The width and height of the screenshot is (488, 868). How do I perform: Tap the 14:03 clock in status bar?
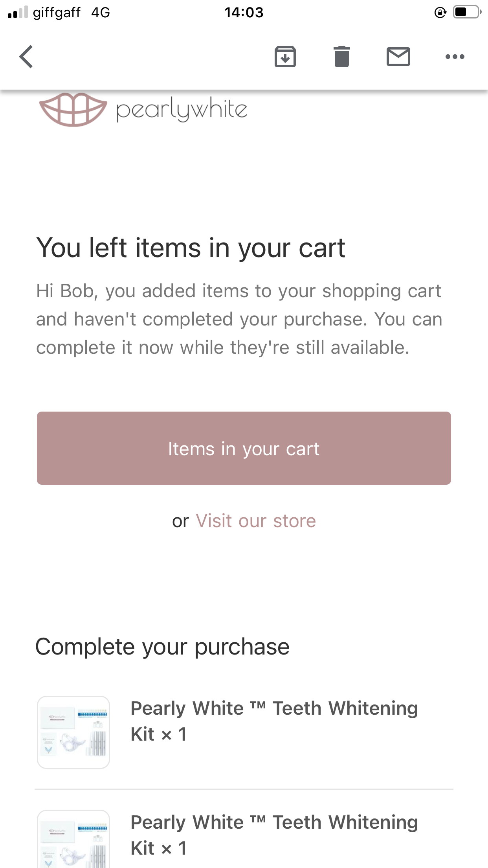[244, 13]
